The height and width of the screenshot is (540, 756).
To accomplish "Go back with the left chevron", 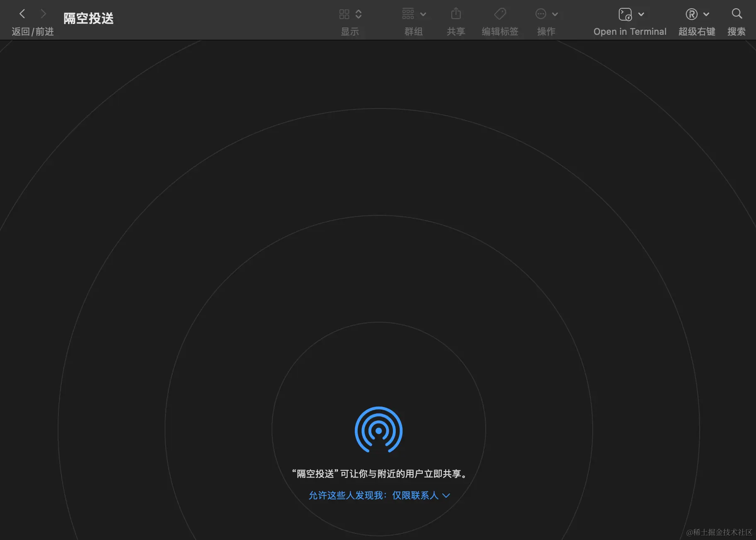I will [x=22, y=14].
